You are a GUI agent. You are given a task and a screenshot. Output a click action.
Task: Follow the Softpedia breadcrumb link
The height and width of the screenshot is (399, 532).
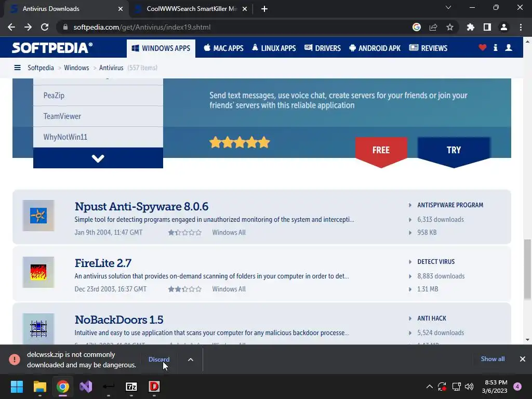(x=41, y=68)
